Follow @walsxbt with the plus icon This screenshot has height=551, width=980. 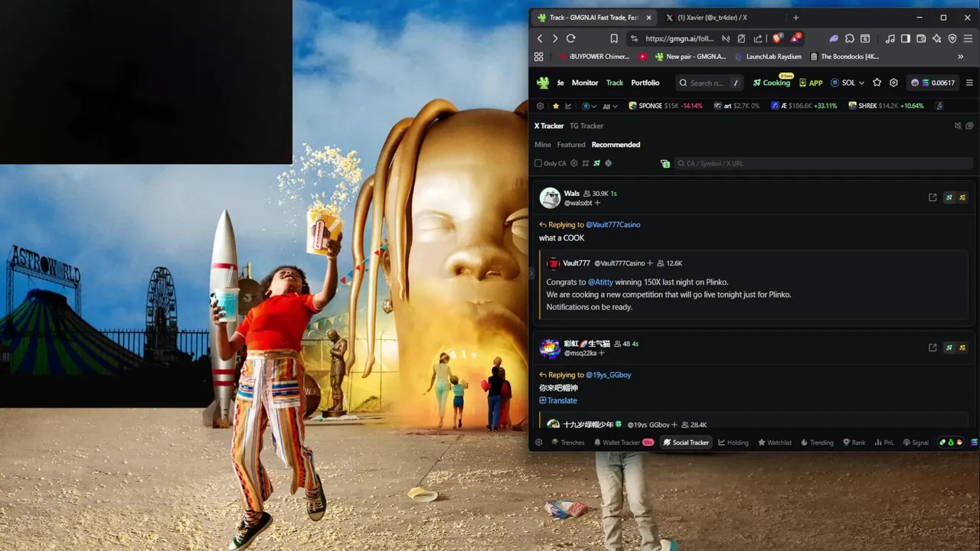tap(598, 203)
